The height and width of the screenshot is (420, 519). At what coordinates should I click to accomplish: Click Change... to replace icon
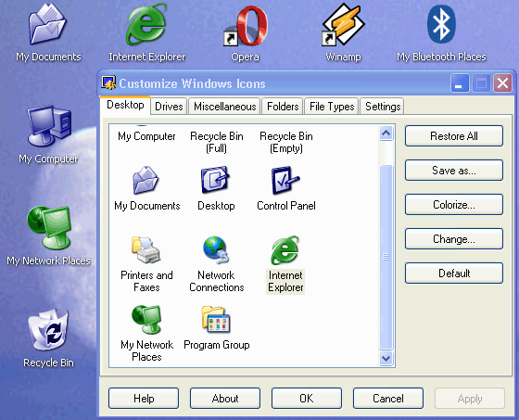point(454,239)
